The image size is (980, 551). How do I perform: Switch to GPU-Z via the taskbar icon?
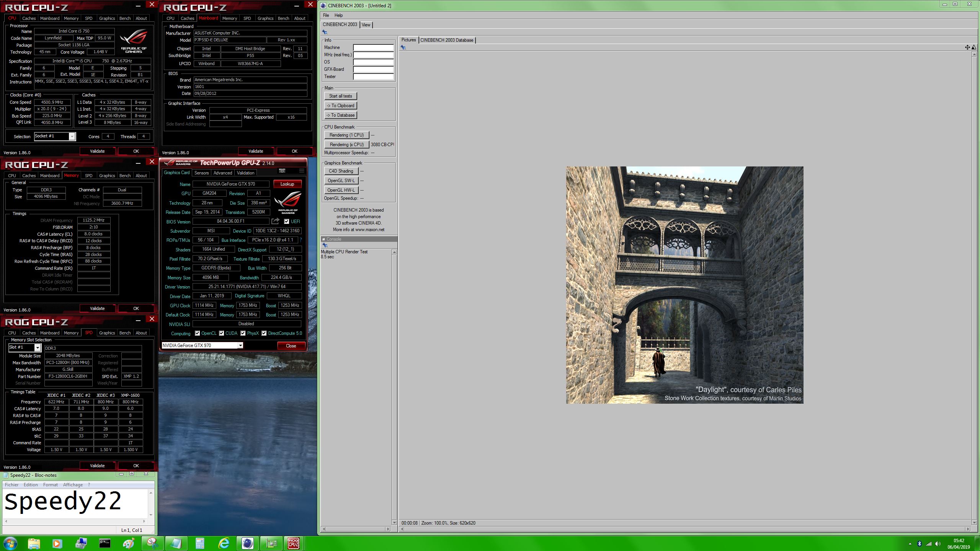click(x=271, y=543)
